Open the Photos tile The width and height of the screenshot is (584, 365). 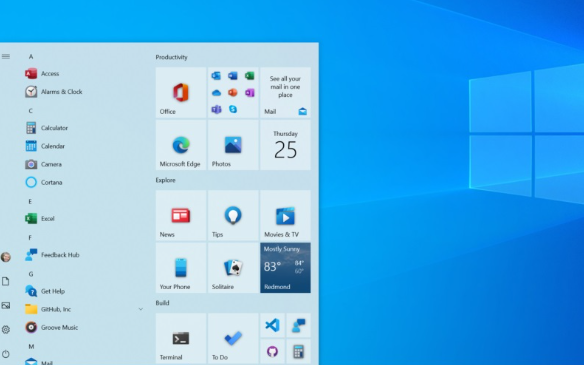(x=233, y=145)
